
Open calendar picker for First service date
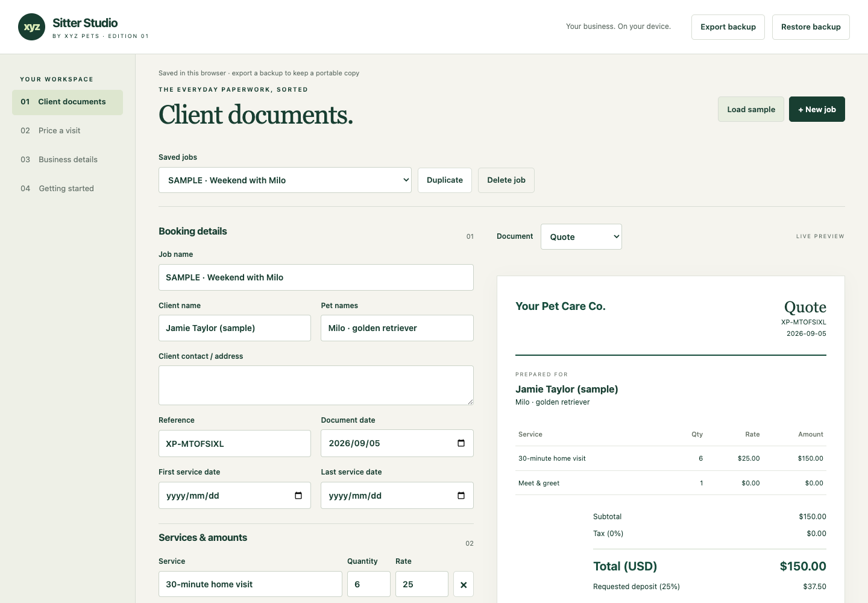[x=298, y=496]
